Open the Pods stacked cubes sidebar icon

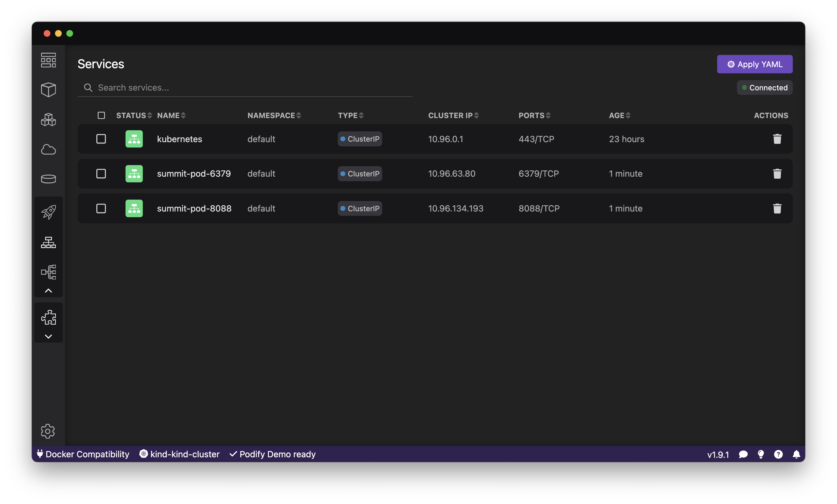click(x=48, y=119)
